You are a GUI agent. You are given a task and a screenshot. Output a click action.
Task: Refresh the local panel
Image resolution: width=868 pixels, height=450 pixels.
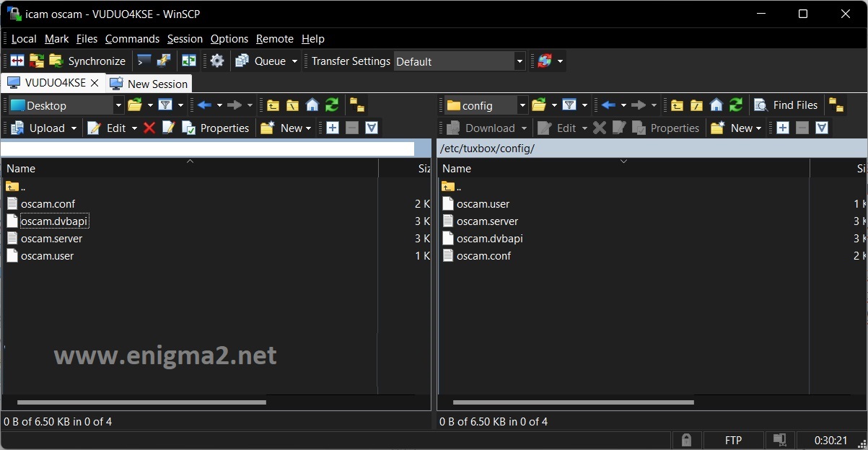pyautogui.click(x=332, y=105)
